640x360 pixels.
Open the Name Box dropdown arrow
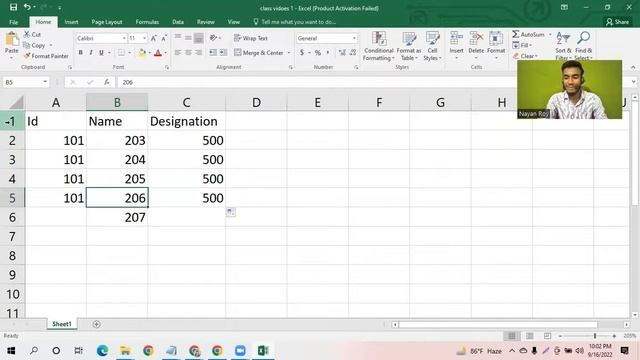coord(45,82)
